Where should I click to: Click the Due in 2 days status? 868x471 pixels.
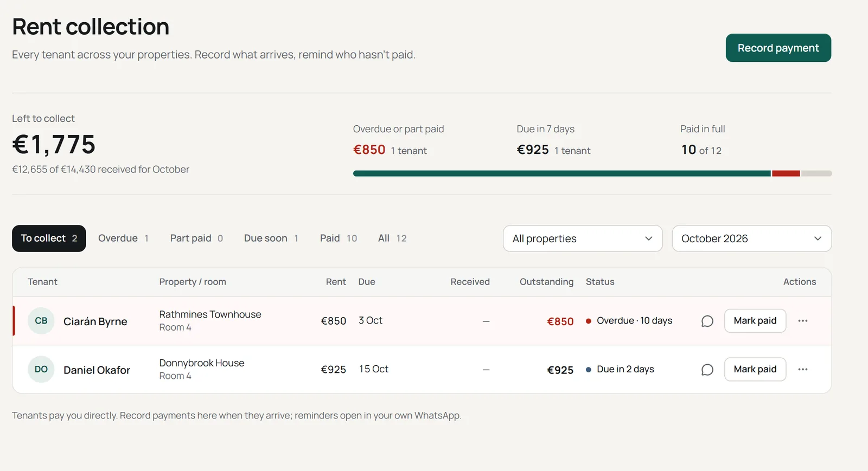(620, 369)
